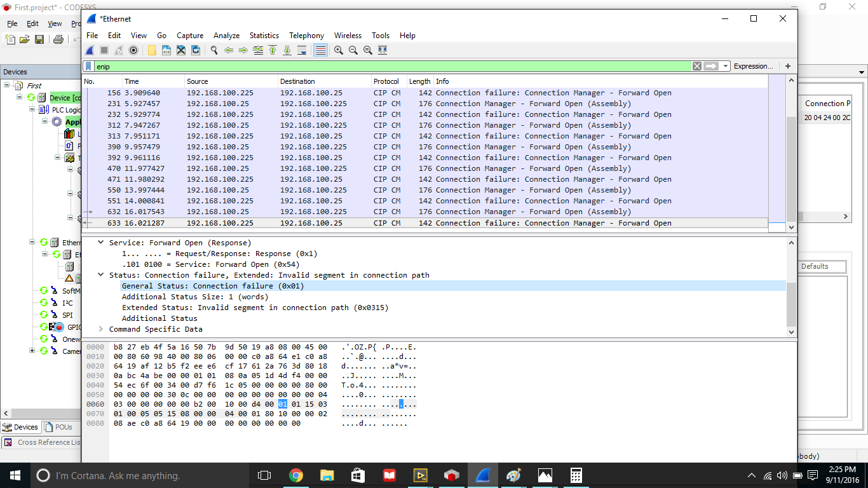Reset text to normal size
The image size is (868, 488).
click(x=368, y=50)
